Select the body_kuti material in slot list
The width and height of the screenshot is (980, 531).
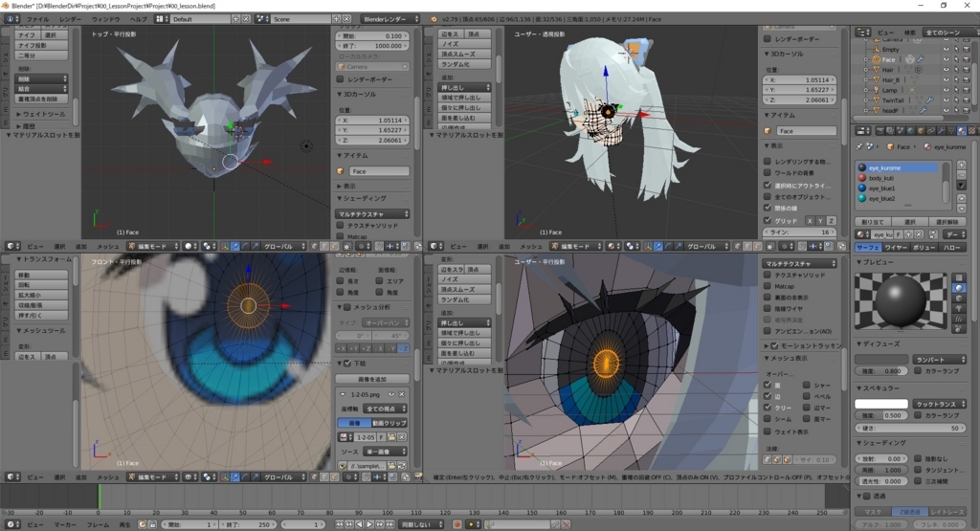[x=897, y=178]
